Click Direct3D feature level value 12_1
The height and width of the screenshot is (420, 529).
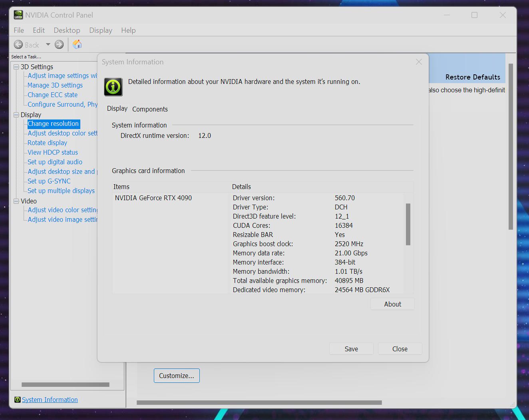[x=342, y=216]
